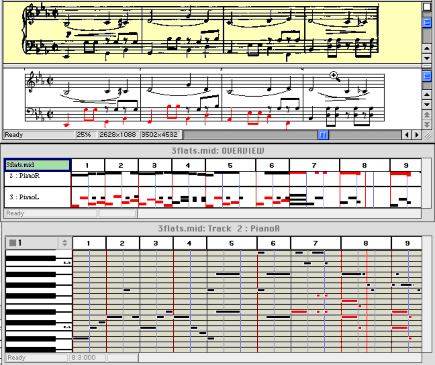
Task: Click the down arrow of recognized score pane
Action: [x=427, y=105]
